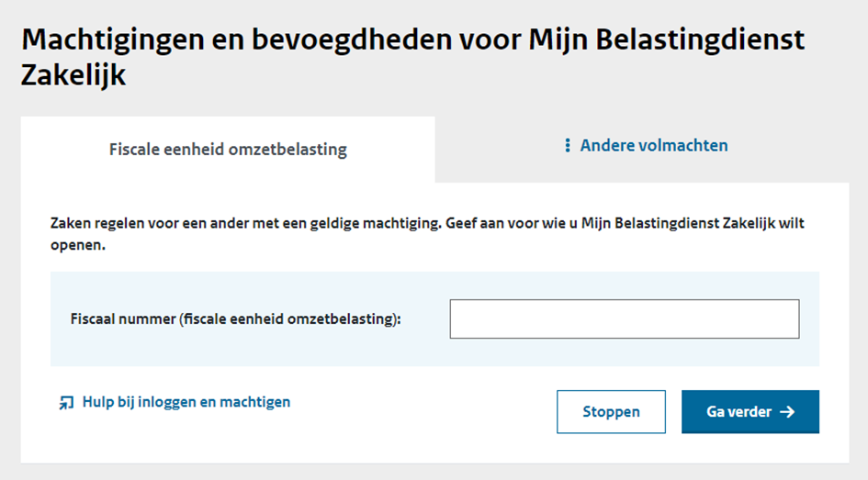Viewport: 868px width, 480px height.
Task: Click the Zaken regelen voor een ander sentence
Action: 246,223
